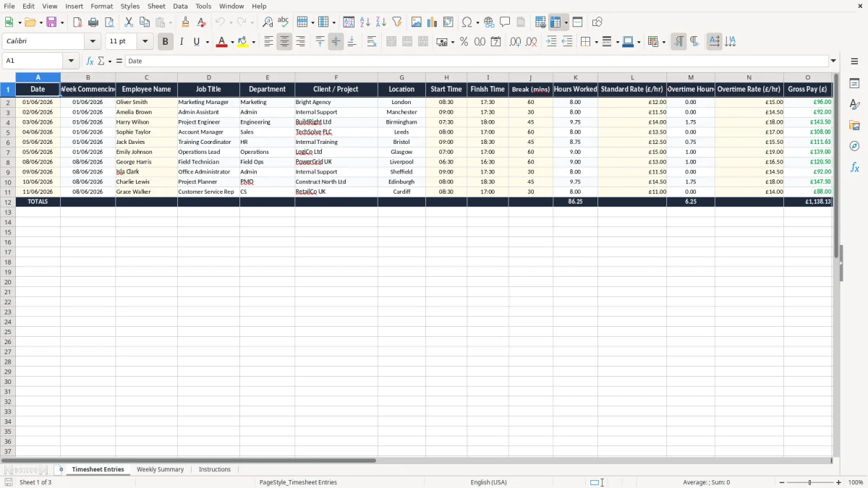Insert a pivot table
The image size is (868, 488).
pos(448,22)
